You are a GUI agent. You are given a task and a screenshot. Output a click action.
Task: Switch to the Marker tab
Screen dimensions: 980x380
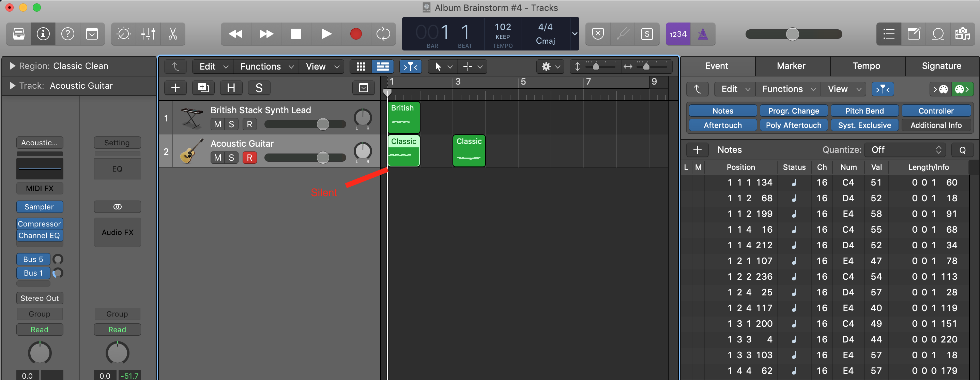tap(791, 66)
